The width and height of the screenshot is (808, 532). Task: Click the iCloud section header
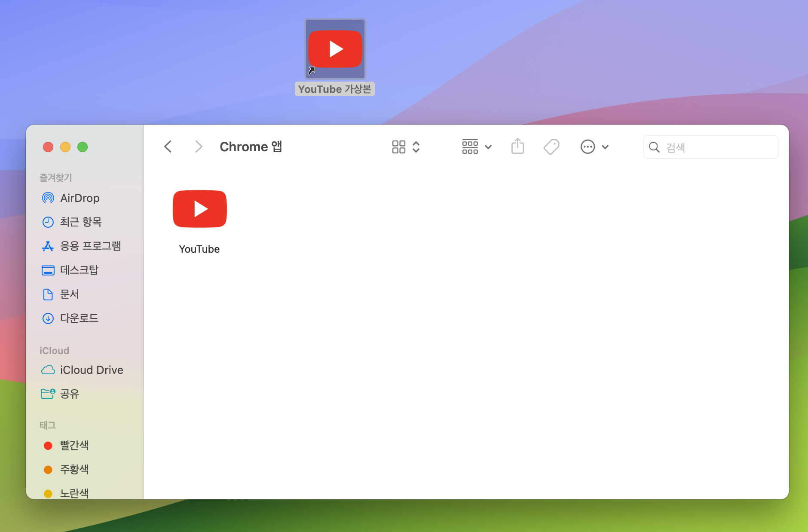pos(54,351)
